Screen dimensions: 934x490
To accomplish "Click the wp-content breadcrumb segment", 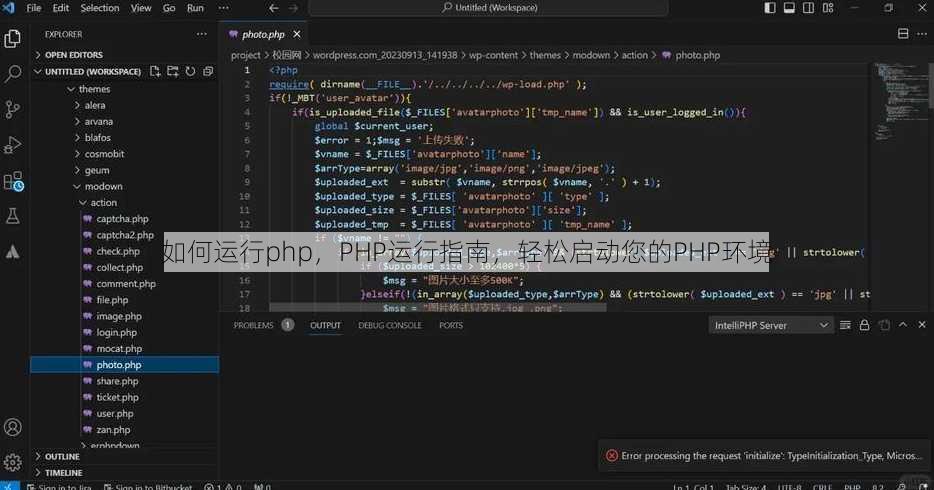I will coord(493,55).
